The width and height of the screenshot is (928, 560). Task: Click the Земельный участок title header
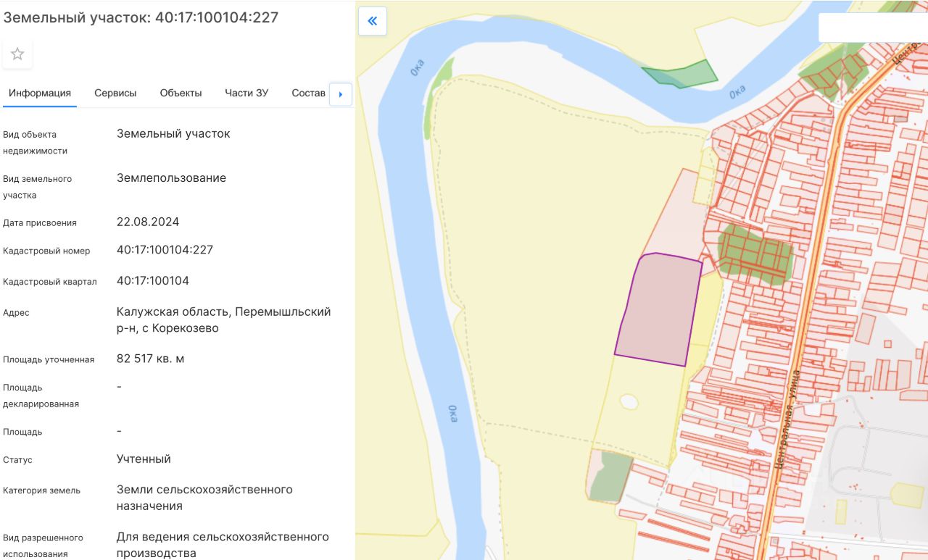(141, 17)
